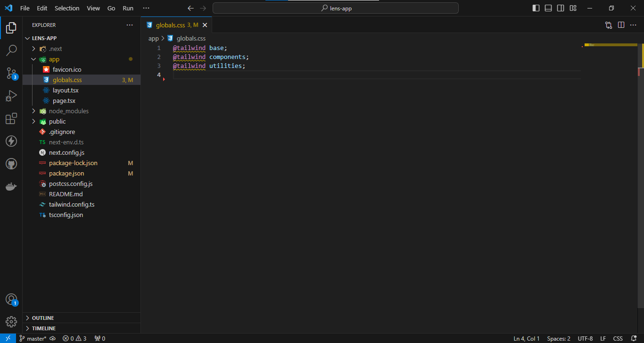Image resolution: width=644 pixels, height=343 pixels.
Task: Close the globals.css editor tab
Action: tap(205, 25)
